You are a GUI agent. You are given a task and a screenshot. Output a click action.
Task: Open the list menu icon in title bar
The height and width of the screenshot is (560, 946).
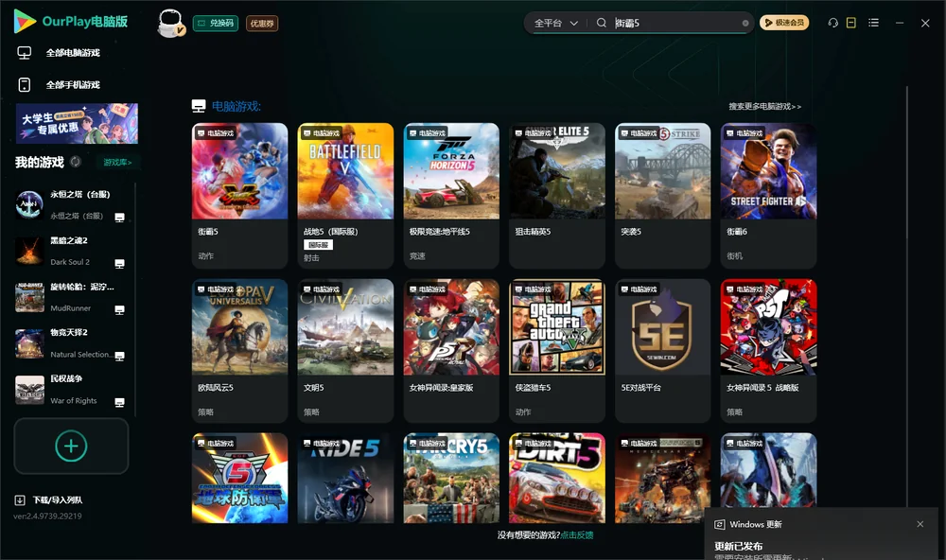click(x=873, y=23)
